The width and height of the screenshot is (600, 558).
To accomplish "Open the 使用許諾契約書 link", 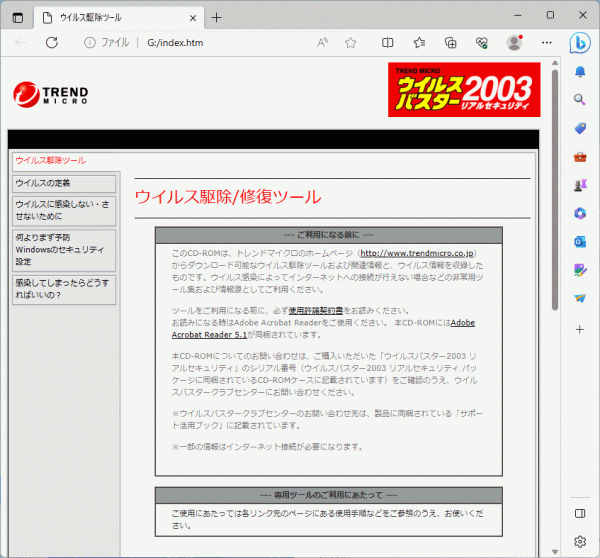I will click(x=315, y=310).
